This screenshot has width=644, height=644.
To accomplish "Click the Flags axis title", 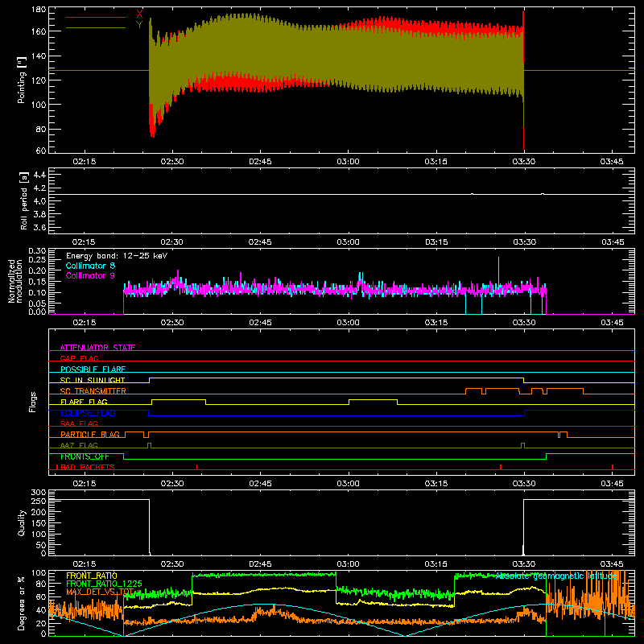I will (32, 402).
